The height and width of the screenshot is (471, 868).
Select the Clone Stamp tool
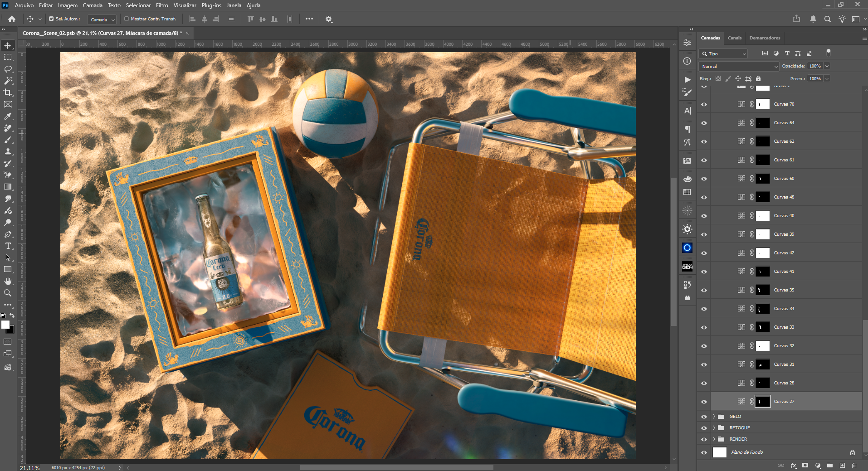click(x=8, y=152)
